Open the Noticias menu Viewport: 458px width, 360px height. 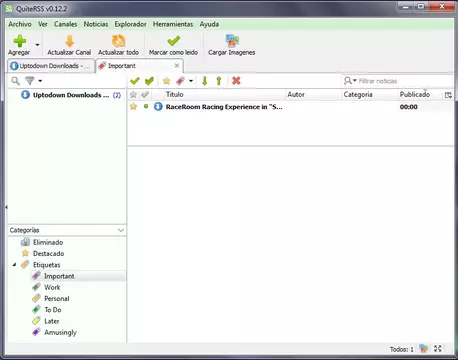coord(96,24)
